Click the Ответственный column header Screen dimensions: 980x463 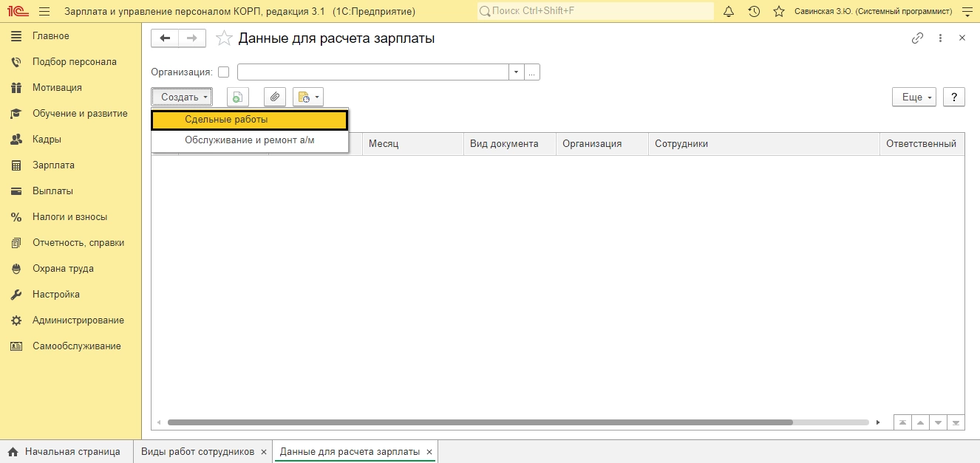tap(922, 144)
